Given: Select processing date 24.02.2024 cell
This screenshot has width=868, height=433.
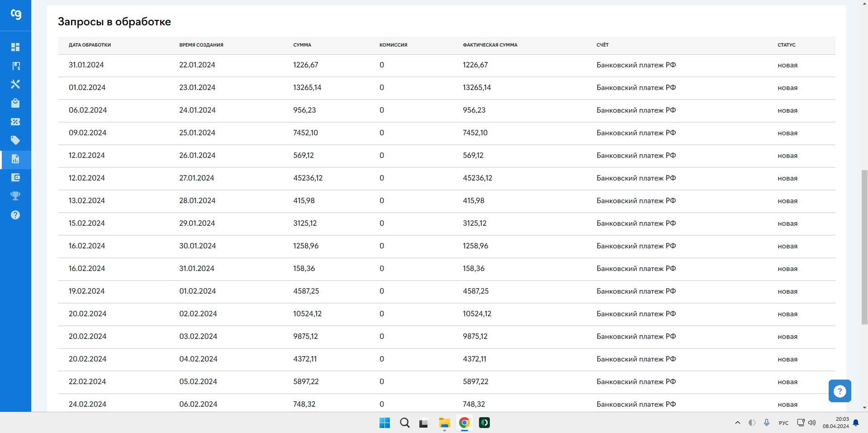Looking at the screenshot, I should tap(87, 404).
